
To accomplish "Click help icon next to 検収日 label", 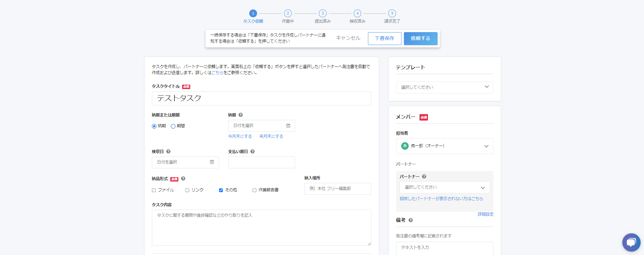I will [168, 152].
